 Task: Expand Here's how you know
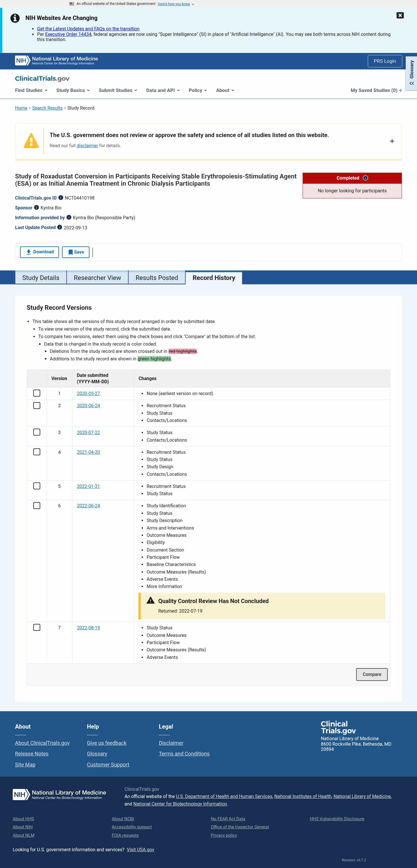pyautogui.click(x=176, y=4)
